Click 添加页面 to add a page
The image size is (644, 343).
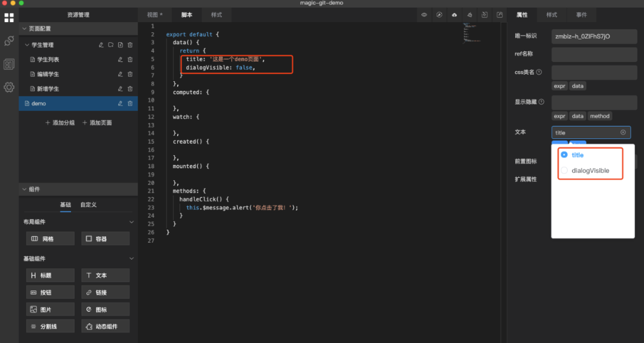[97, 122]
